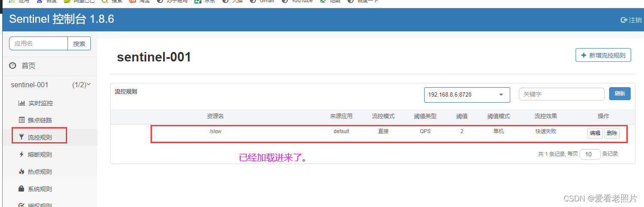The height and width of the screenshot is (207, 644).
Task: Click the 流控模式 column header
Action: [383, 116]
